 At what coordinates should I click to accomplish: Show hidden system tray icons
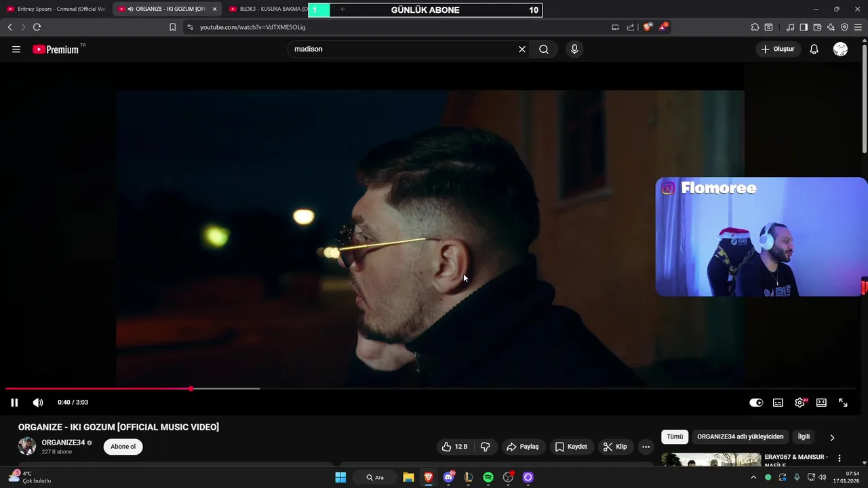point(753,477)
